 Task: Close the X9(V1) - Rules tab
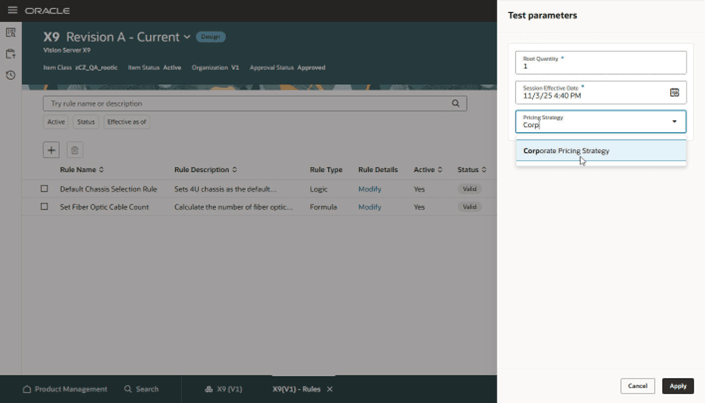click(330, 389)
